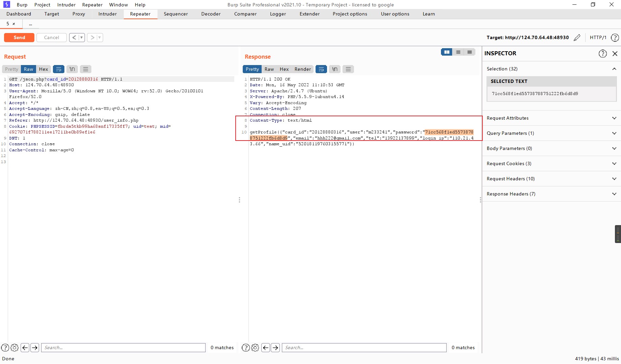Open the back history dropdown arrow
621x364 pixels.
82,37
